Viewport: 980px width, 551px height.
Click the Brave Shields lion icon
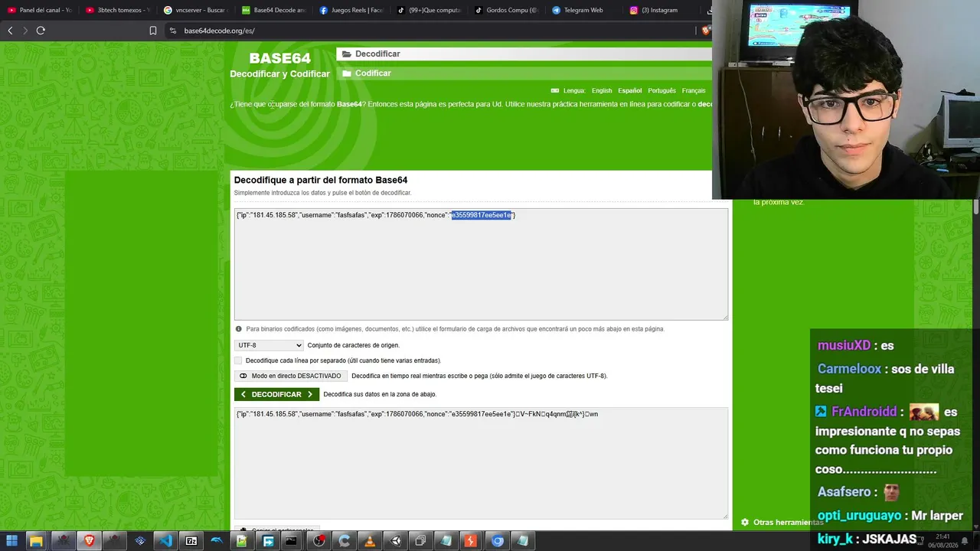pos(706,31)
